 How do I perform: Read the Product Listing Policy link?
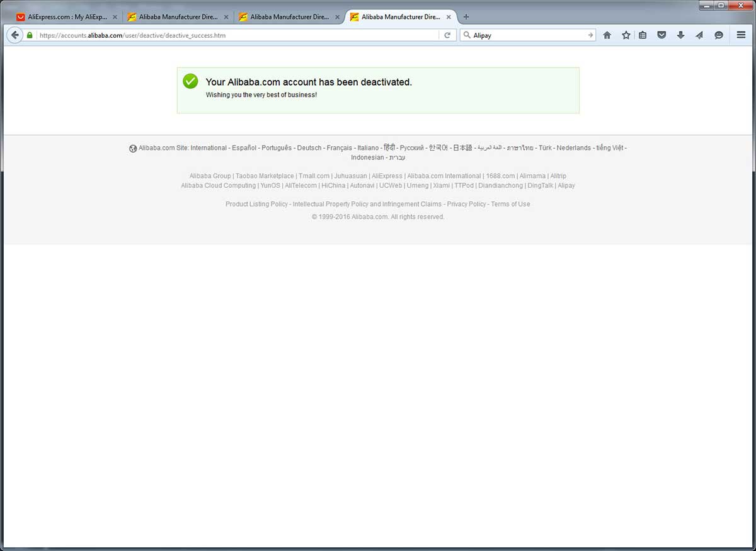point(256,204)
